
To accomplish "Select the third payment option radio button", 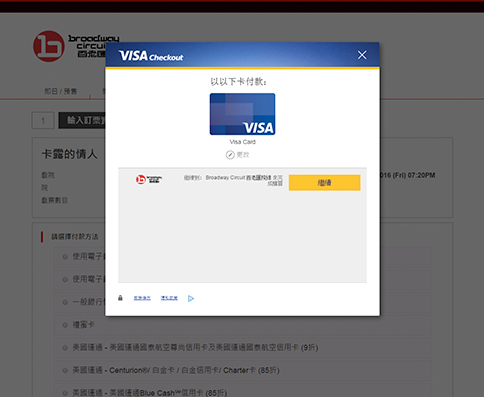I will click(65, 302).
